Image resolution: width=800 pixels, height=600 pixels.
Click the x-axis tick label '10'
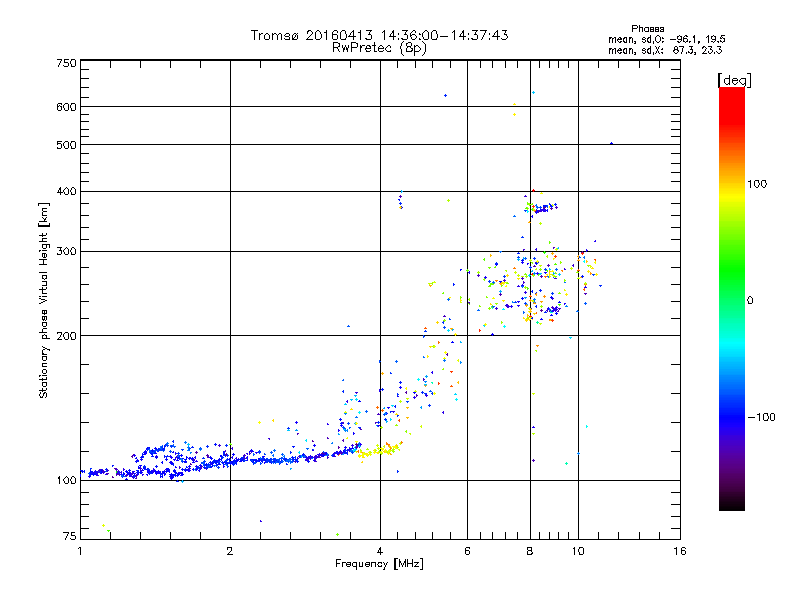point(578,551)
